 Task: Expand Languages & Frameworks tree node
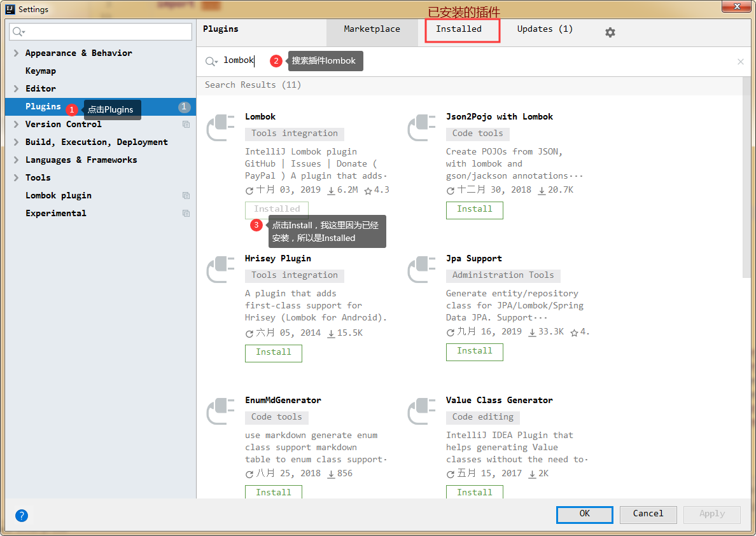pos(17,160)
